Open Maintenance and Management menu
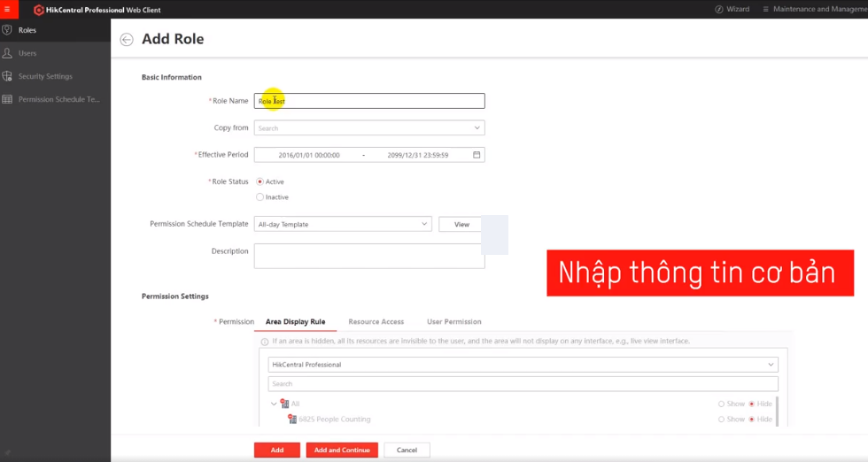The image size is (868, 462). click(x=815, y=10)
